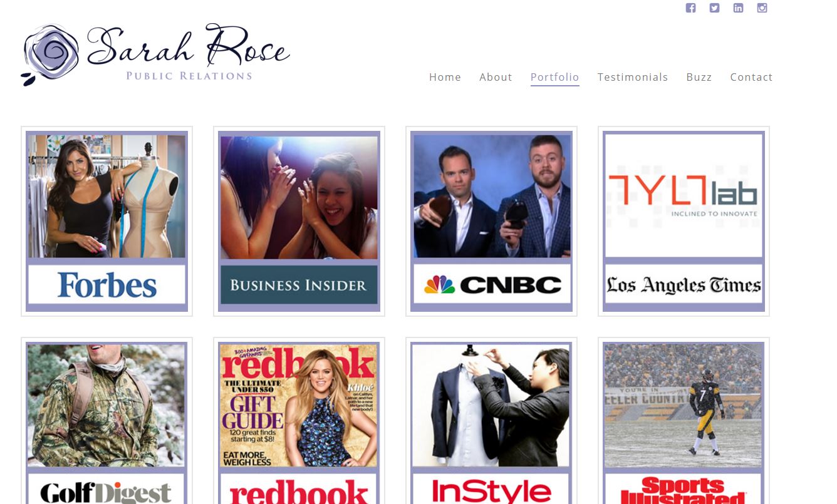Open the About menu item
Viewport: 837px width, 504px height.
pyautogui.click(x=496, y=77)
